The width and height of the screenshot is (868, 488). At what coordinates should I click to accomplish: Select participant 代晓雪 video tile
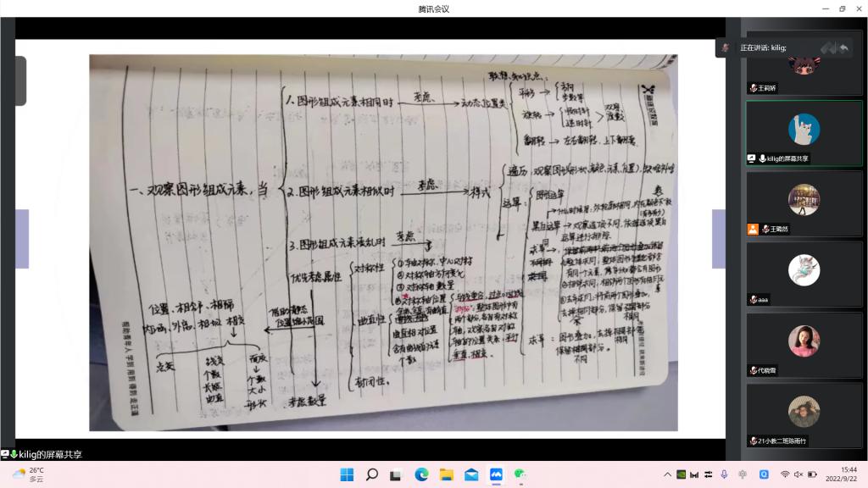(x=804, y=346)
